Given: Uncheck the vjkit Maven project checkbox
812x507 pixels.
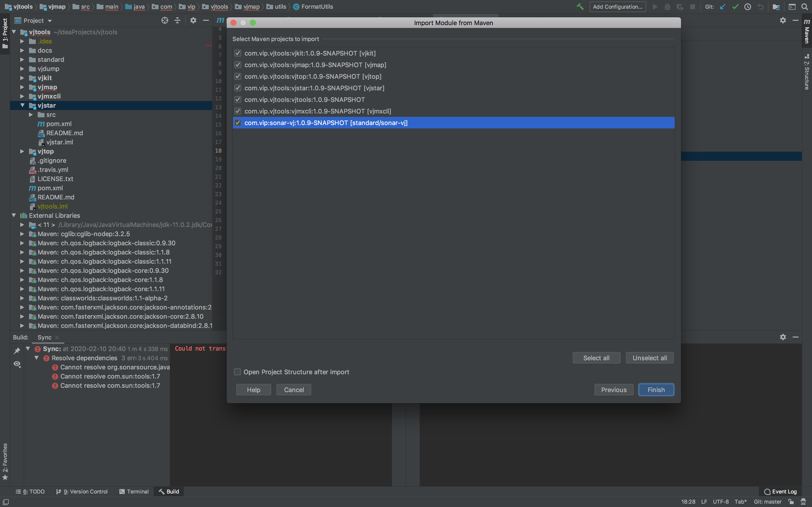Looking at the screenshot, I should pyautogui.click(x=238, y=53).
